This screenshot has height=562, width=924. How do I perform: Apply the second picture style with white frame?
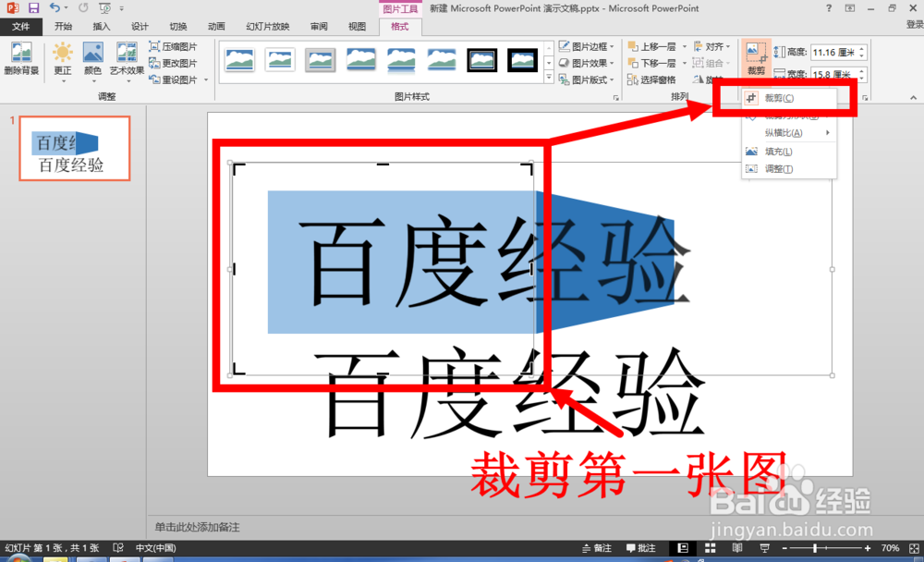[x=280, y=60]
